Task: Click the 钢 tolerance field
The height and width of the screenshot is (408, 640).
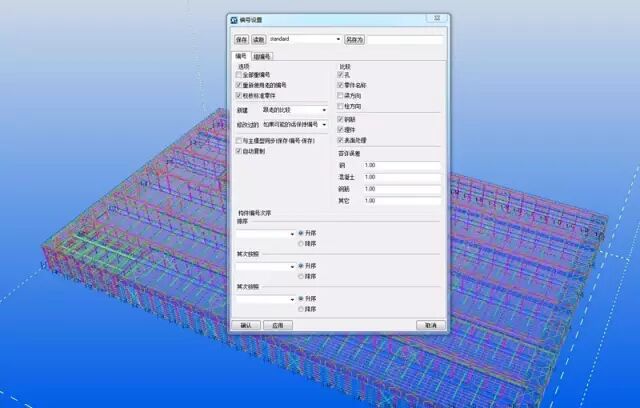Action: (x=402, y=165)
